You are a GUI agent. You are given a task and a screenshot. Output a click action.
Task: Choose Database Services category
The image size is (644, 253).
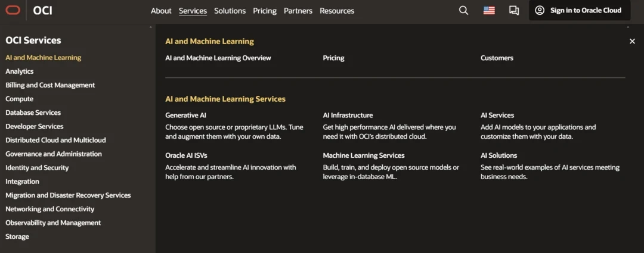(x=33, y=113)
